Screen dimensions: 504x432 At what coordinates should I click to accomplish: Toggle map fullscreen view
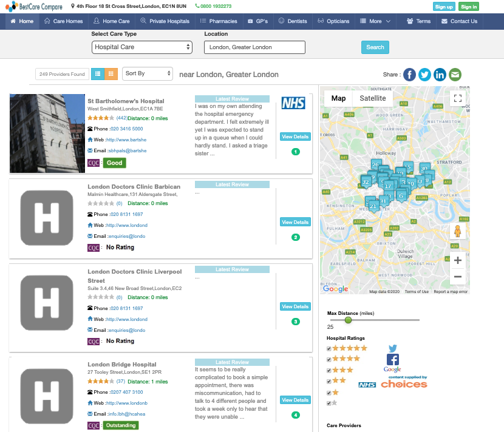tap(458, 98)
